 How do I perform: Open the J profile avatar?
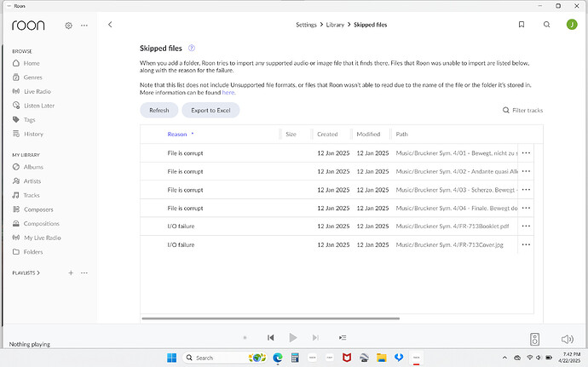[x=572, y=25]
